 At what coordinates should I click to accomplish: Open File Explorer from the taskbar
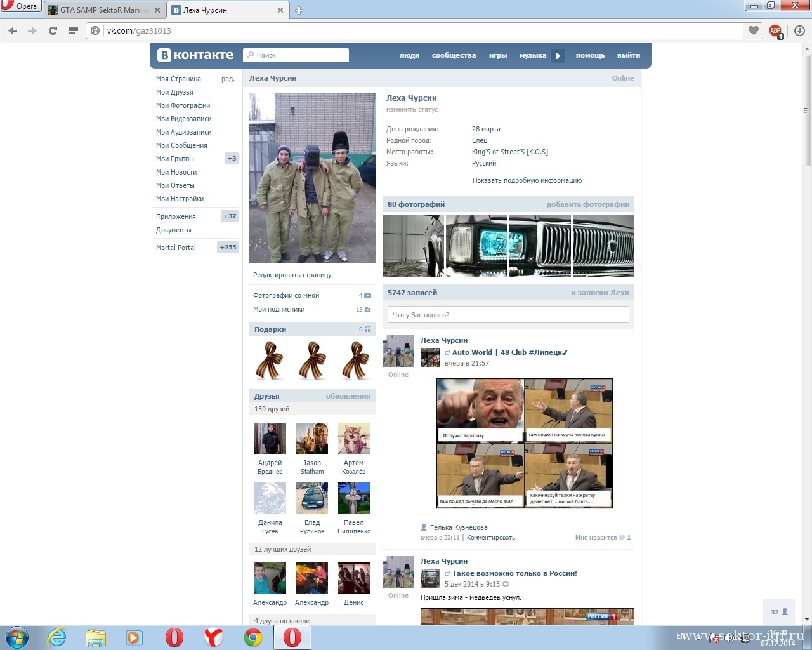[96, 637]
